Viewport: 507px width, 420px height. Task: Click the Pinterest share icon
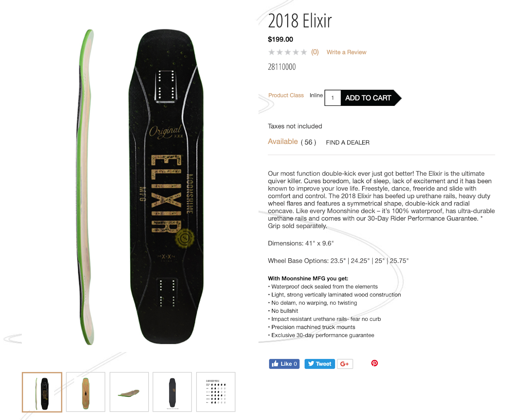(x=374, y=363)
